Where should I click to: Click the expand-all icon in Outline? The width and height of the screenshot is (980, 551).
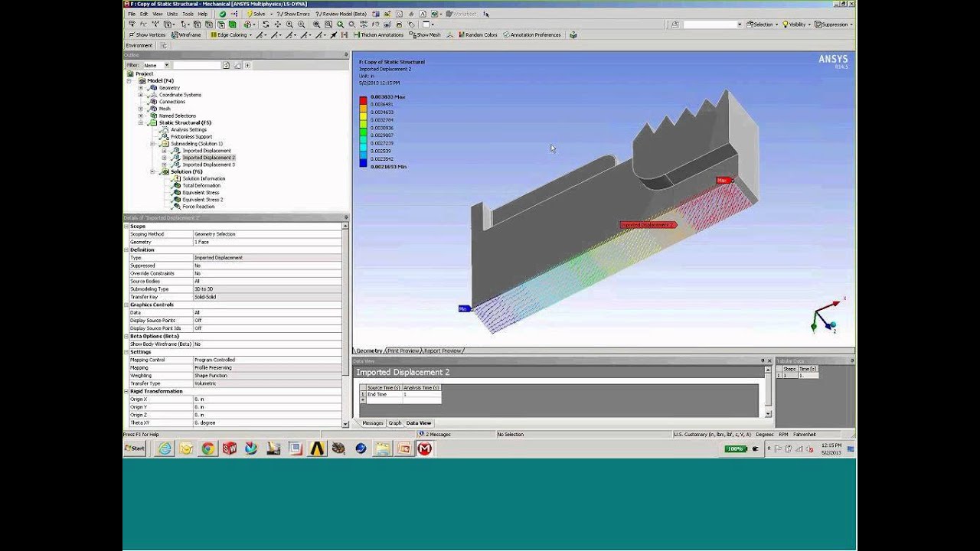coord(247,65)
